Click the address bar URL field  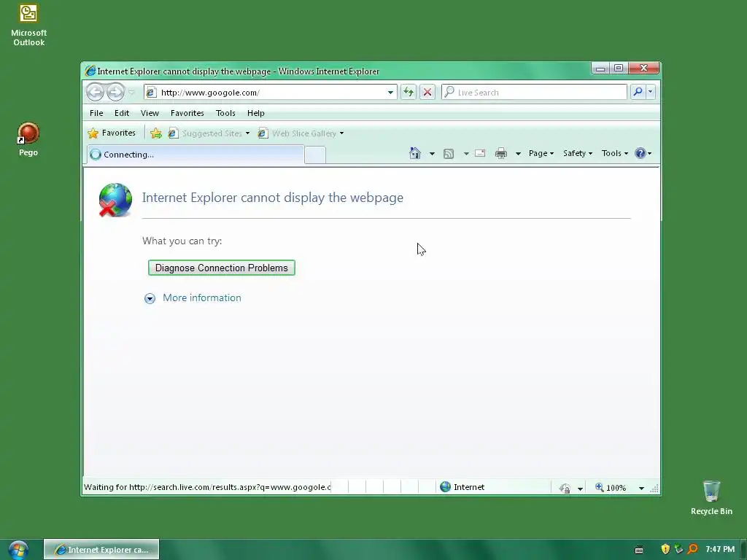pyautogui.click(x=270, y=93)
